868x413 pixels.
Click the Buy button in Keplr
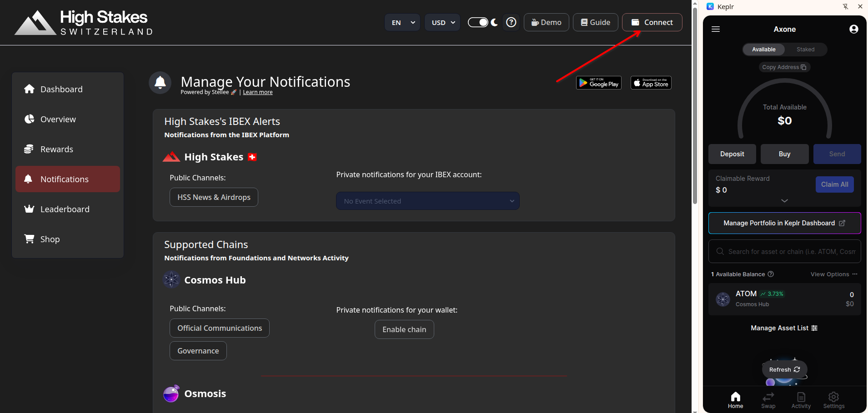coord(784,154)
